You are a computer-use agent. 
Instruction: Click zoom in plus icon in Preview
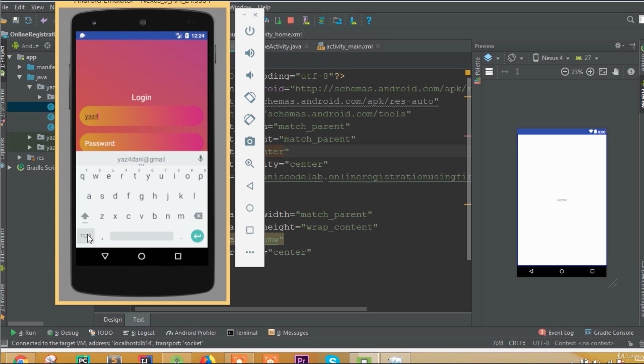tap(590, 72)
